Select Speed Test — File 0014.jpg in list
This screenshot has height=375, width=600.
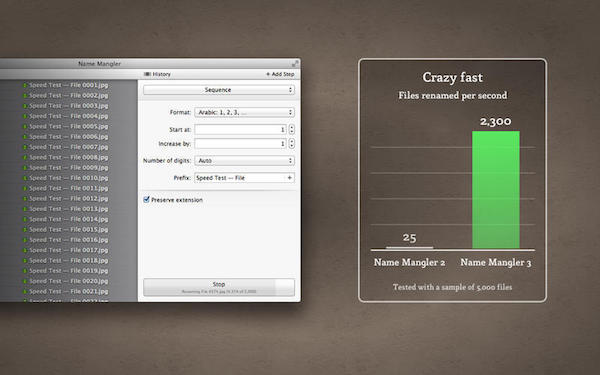tap(68, 219)
